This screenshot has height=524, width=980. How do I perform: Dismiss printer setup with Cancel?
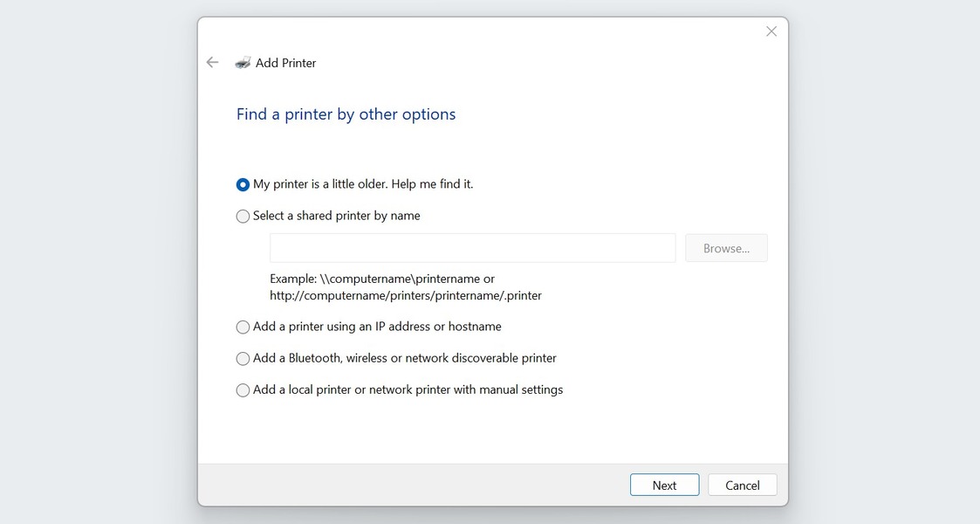742,485
